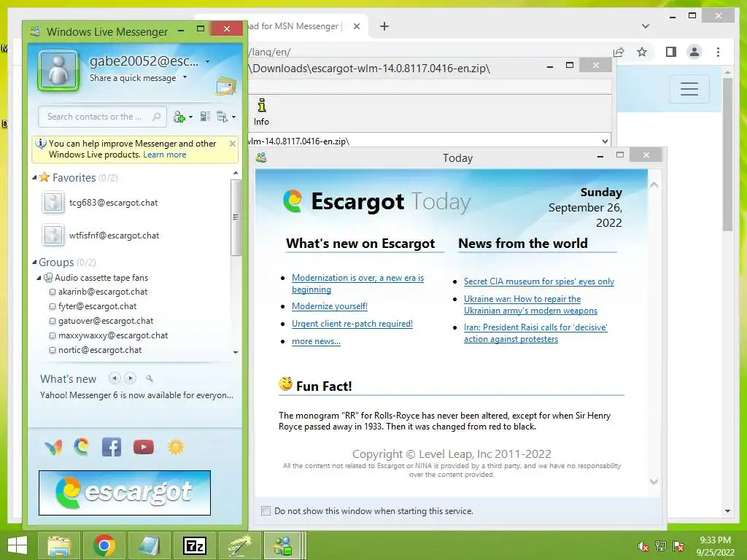Image resolution: width=747 pixels, height=560 pixels.
Task: Click the search magnifier icon
Action: tap(156, 117)
